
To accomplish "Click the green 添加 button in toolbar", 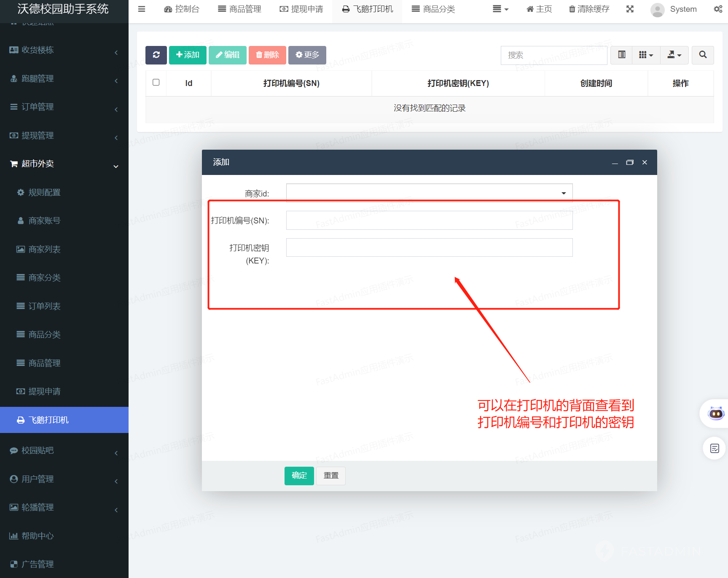I will 188,55.
